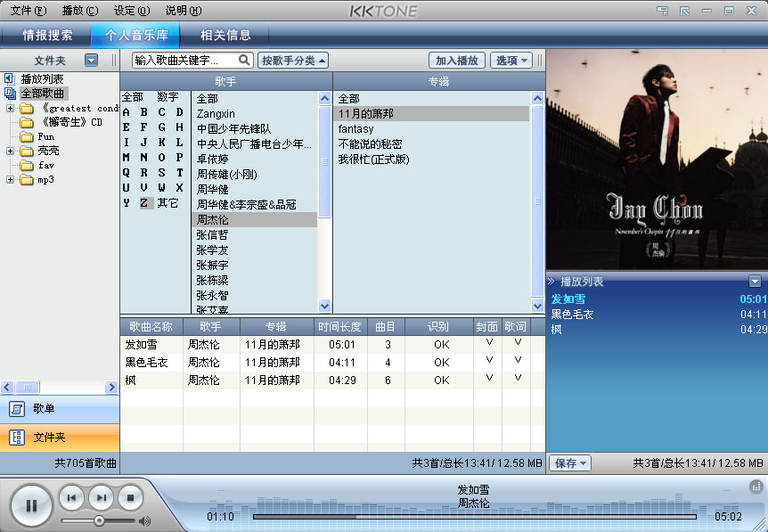Stop playback
768x532 pixels.
(x=130, y=498)
